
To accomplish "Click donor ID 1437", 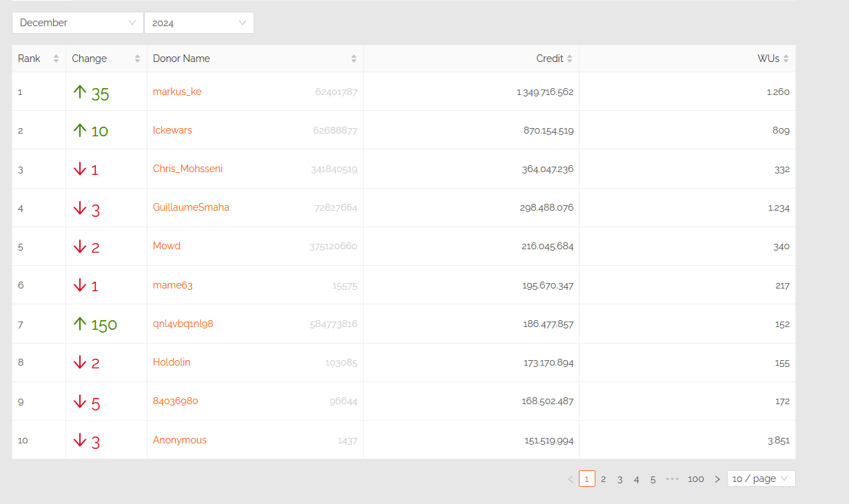I will point(347,441).
